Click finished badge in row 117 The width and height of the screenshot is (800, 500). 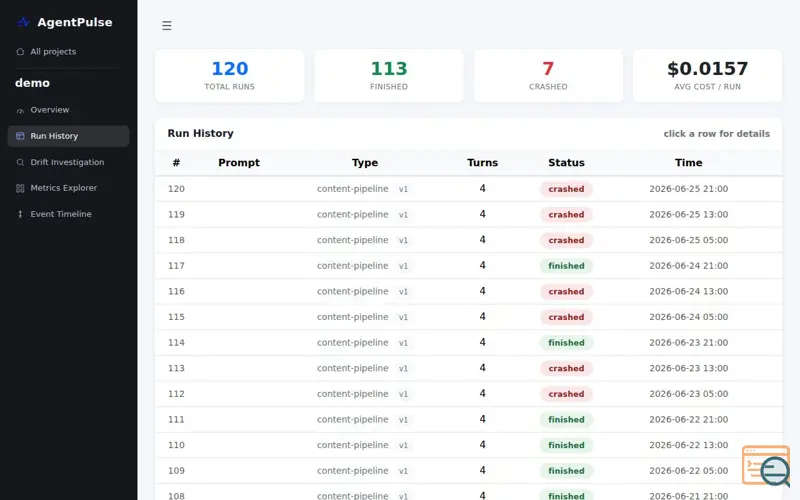[566, 266]
